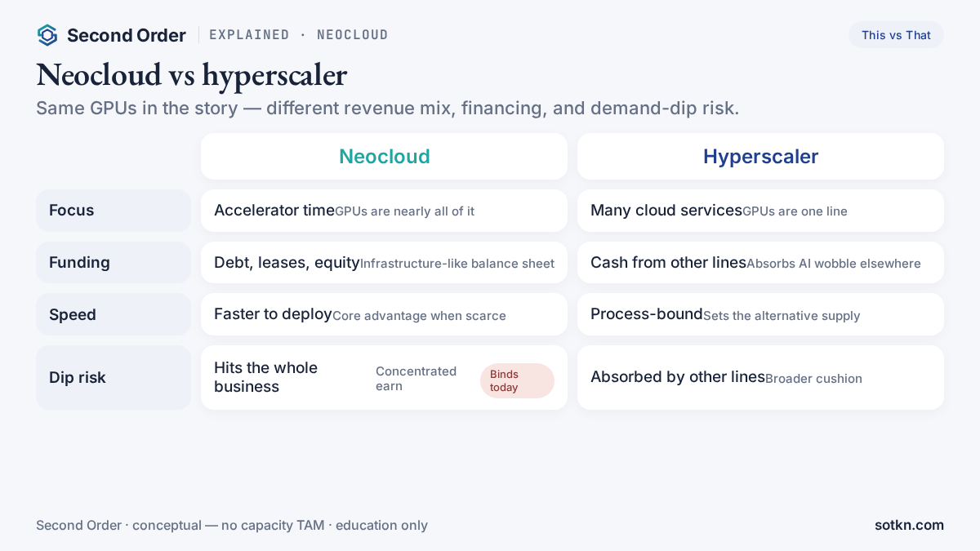
Task: Click the Focus row label
Action: [x=114, y=211]
